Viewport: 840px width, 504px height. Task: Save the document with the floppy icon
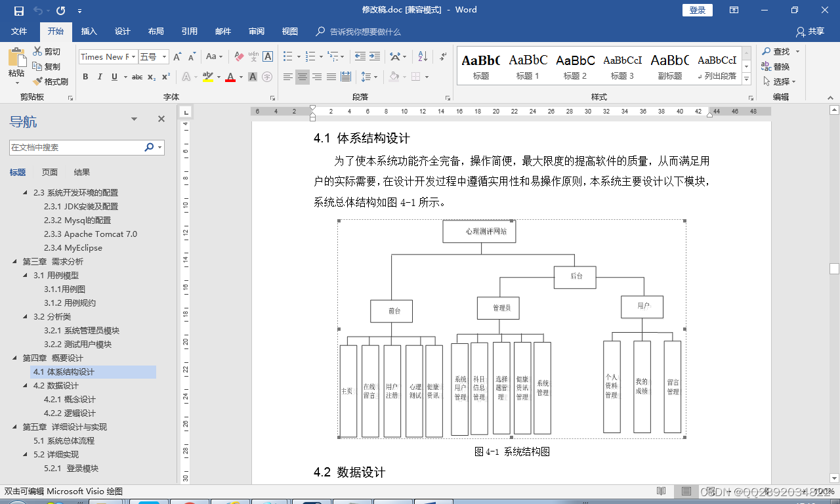(x=19, y=10)
